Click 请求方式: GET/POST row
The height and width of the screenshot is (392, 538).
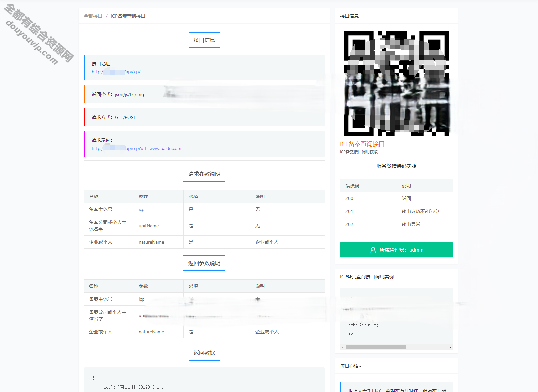click(204, 117)
